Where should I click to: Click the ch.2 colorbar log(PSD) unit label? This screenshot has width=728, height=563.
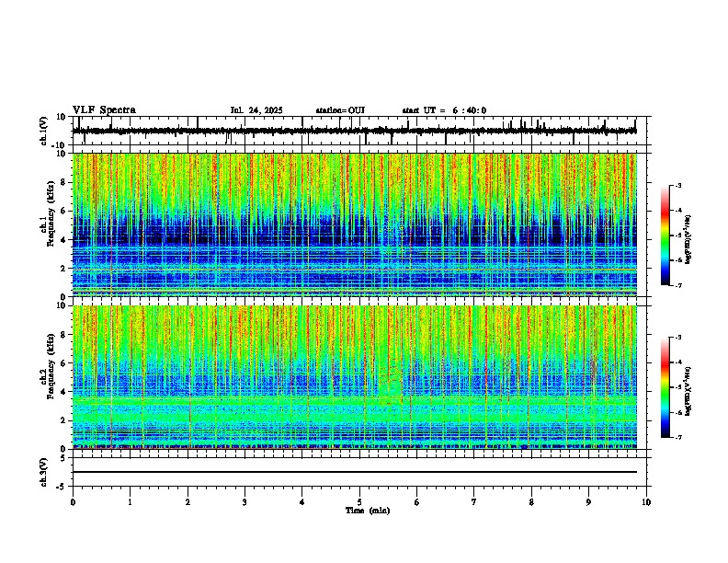(x=688, y=391)
